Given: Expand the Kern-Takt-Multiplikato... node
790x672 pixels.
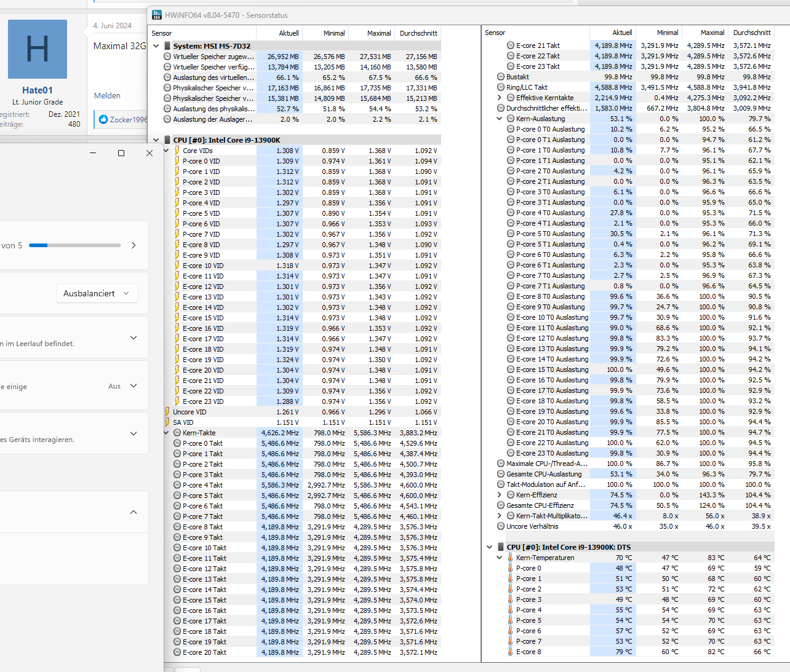Looking at the screenshot, I should (x=500, y=515).
